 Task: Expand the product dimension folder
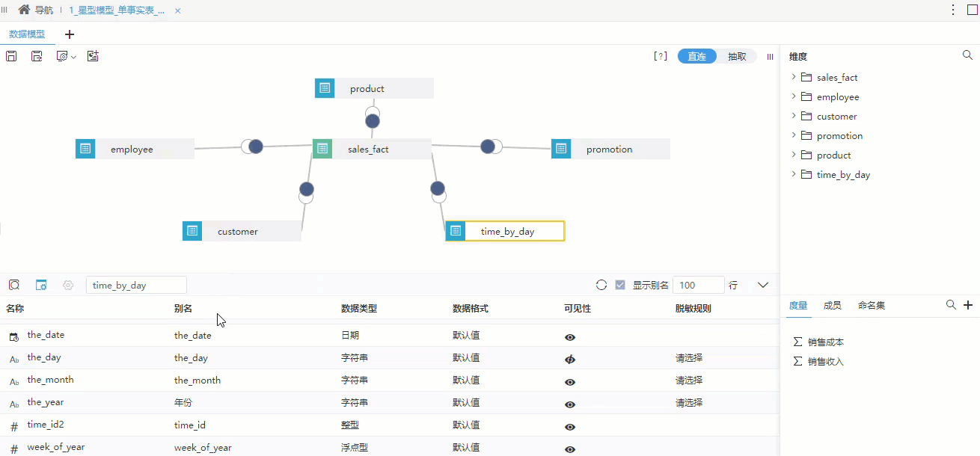click(x=794, y=155)
